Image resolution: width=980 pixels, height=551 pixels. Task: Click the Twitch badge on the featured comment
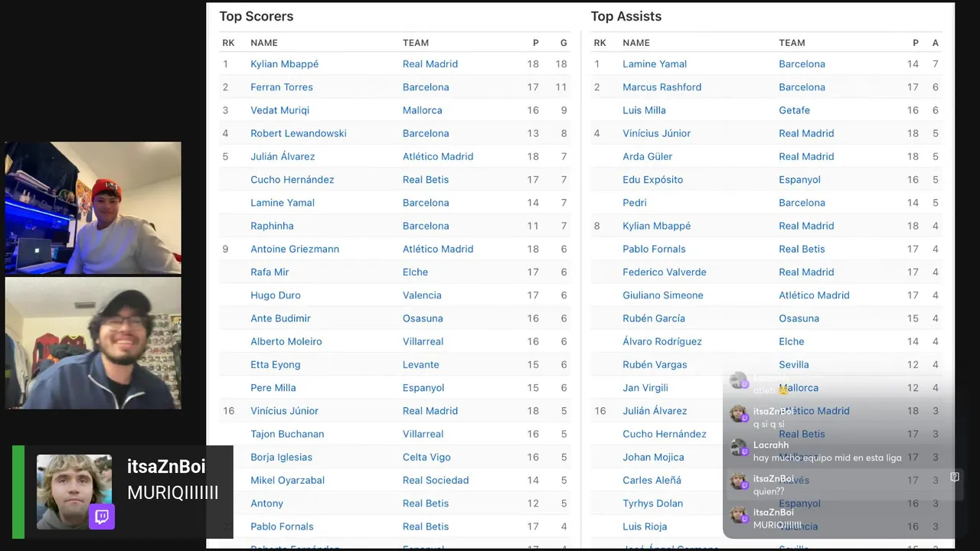click(101, 517)
